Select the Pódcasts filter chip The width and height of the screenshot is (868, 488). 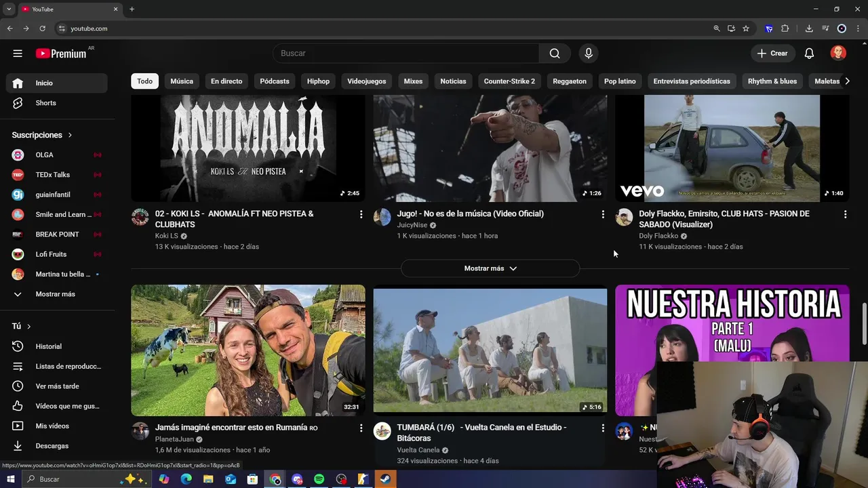275,81
